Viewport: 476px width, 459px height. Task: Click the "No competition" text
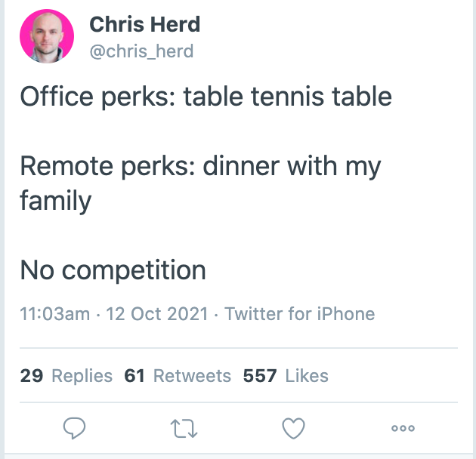click(x=113, y=270)
